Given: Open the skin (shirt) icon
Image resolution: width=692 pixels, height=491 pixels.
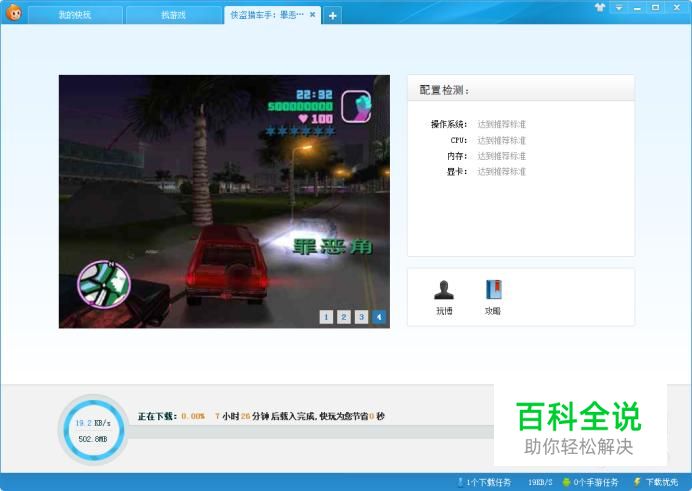Looking at the screenshot, I should click(600, 7).
